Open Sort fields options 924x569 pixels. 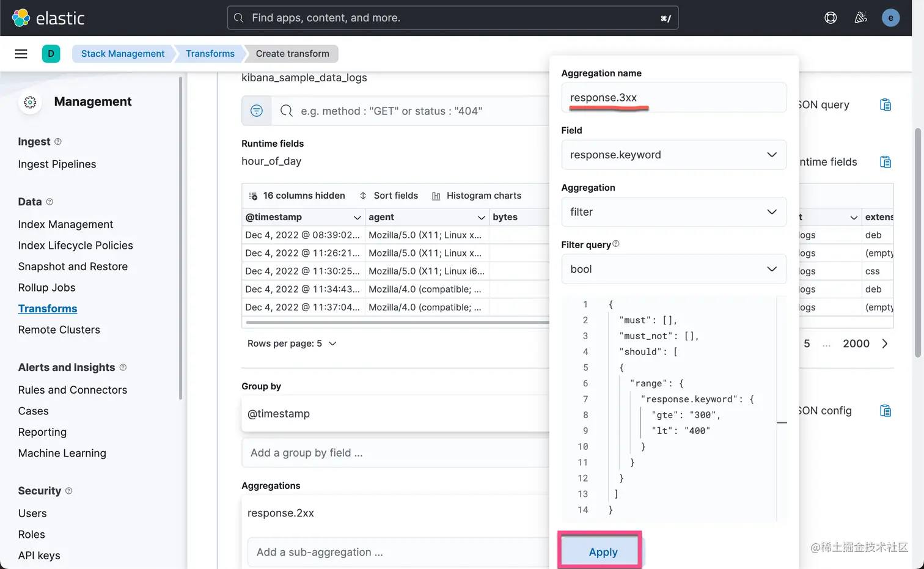389,196
